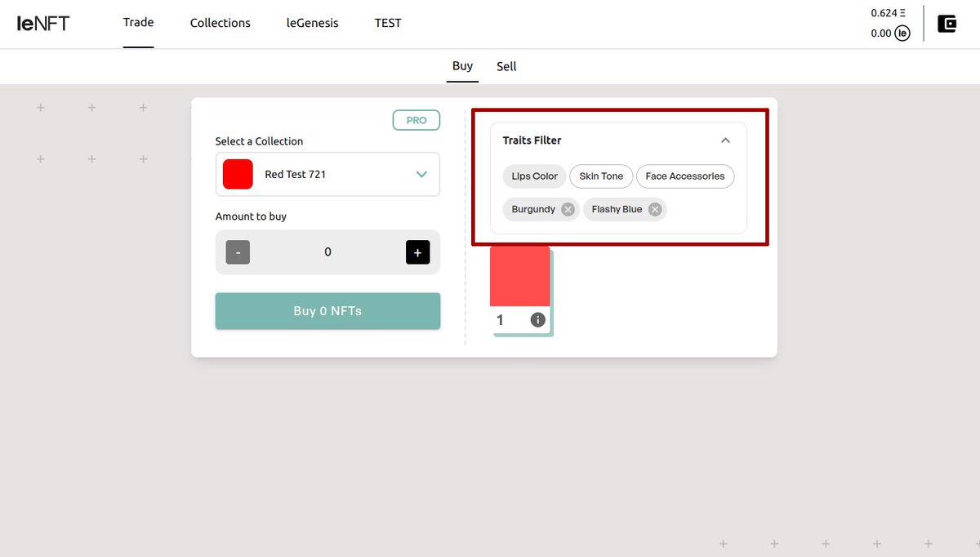The image size is (980, 557).
Task: Click the leNFT logo
Action: (x=42, y=23)
